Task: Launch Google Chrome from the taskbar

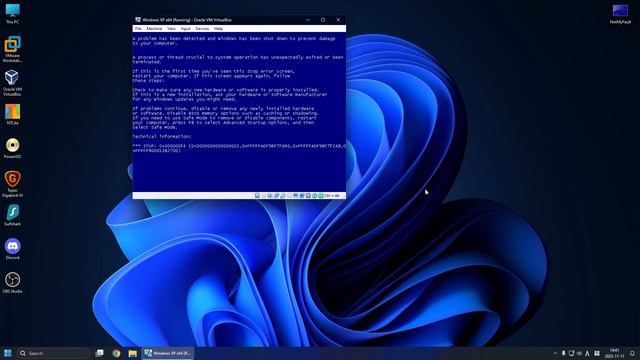Action: point(116,353)
